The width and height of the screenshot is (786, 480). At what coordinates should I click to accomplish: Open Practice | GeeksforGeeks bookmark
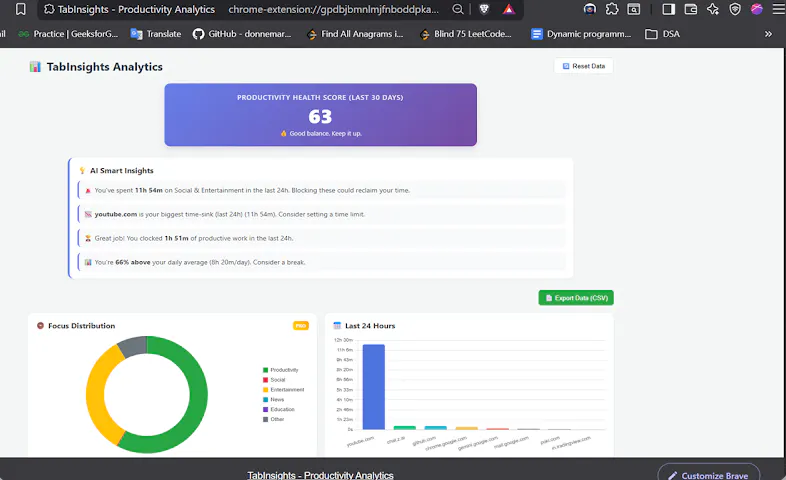pos(68,34)
